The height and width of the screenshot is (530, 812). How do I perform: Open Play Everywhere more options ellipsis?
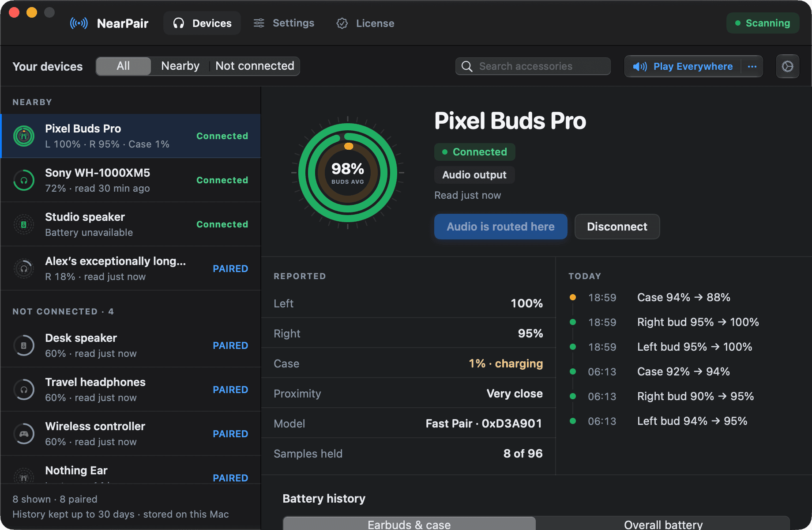coord(752,66)
